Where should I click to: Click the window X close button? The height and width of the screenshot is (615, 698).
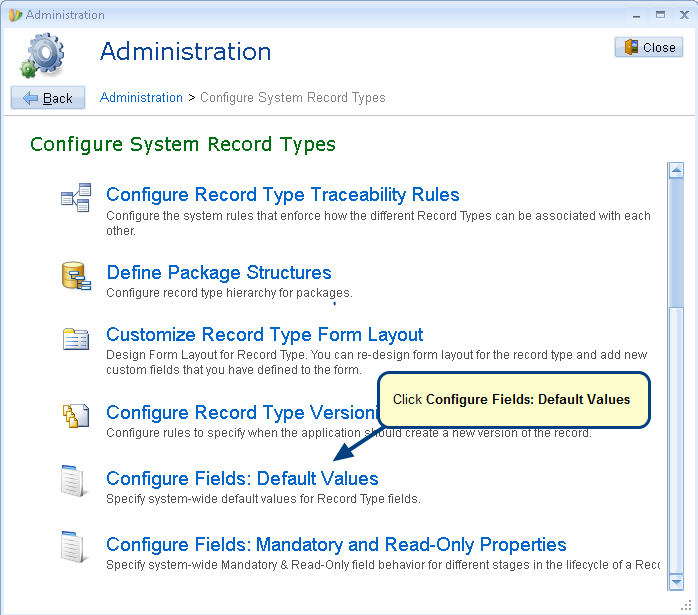tap(684, 15)
